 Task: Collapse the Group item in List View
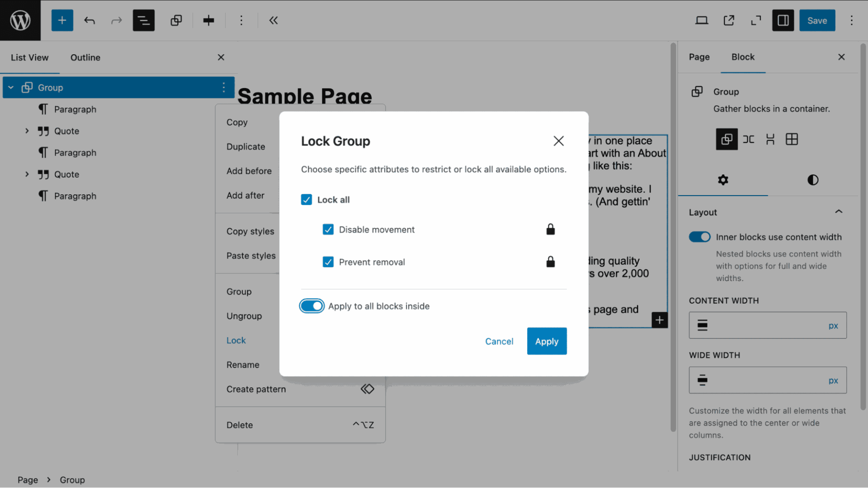tap(11, 88)
